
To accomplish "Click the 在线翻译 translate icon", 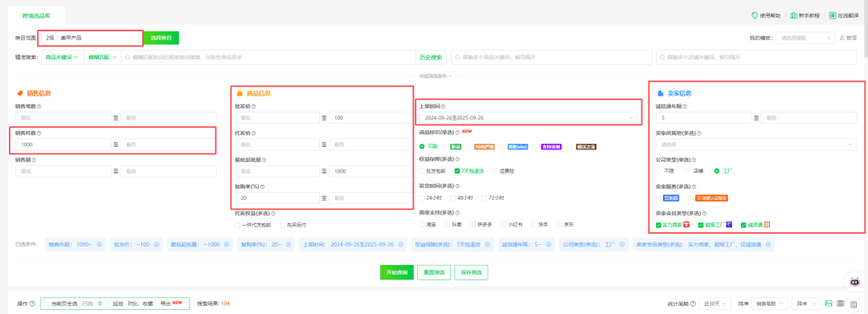I will 833,15.
